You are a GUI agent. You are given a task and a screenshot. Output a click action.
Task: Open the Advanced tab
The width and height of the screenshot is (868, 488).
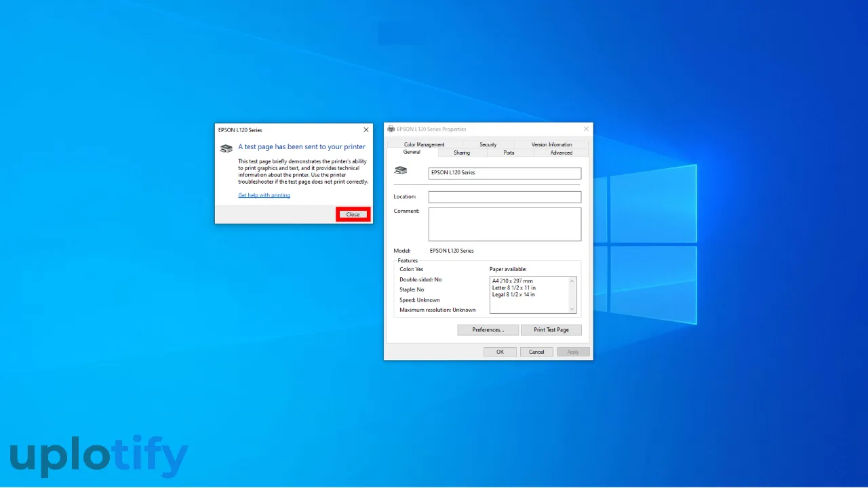point(561,152)
